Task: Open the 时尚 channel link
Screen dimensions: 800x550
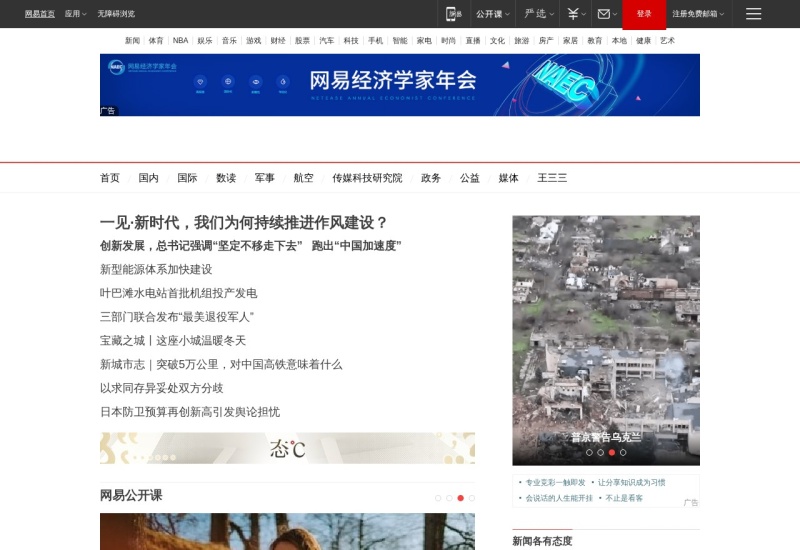Action: pyautogui.click(x=448, y=40)
